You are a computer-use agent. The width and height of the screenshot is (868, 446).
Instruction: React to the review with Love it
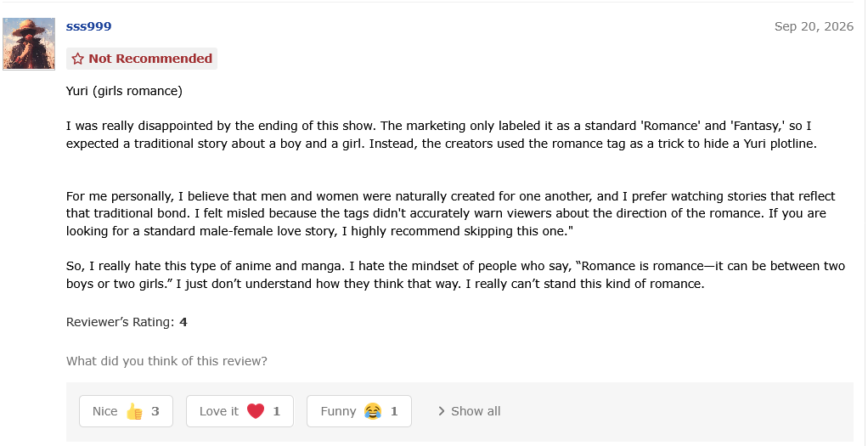(240, 411)
